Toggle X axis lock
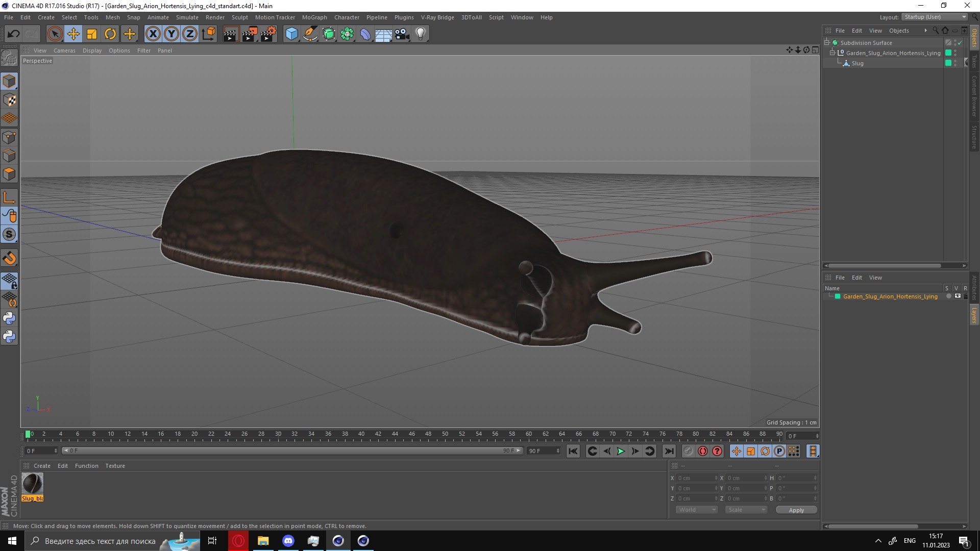Viewport: 980px width, 551px height. 153,34
